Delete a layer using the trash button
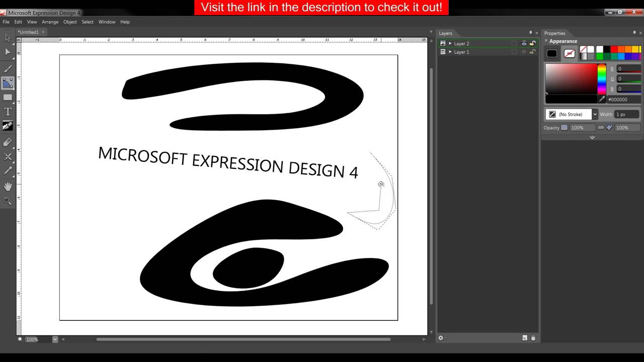 point(533,338)
